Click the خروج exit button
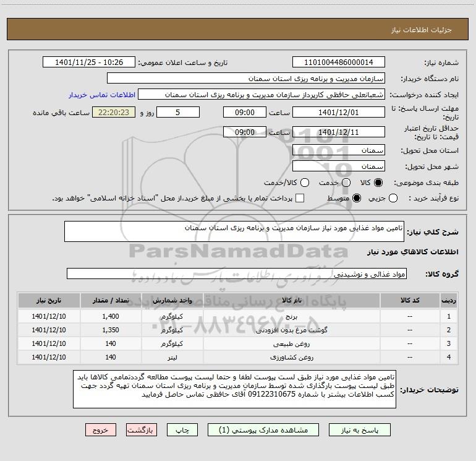Viewport: 476px width, 461px height. (101, 430)
